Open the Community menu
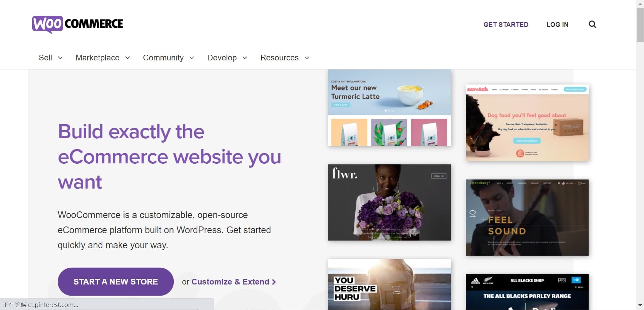Screen dimensions: 644x310 (x=163, y=58)
